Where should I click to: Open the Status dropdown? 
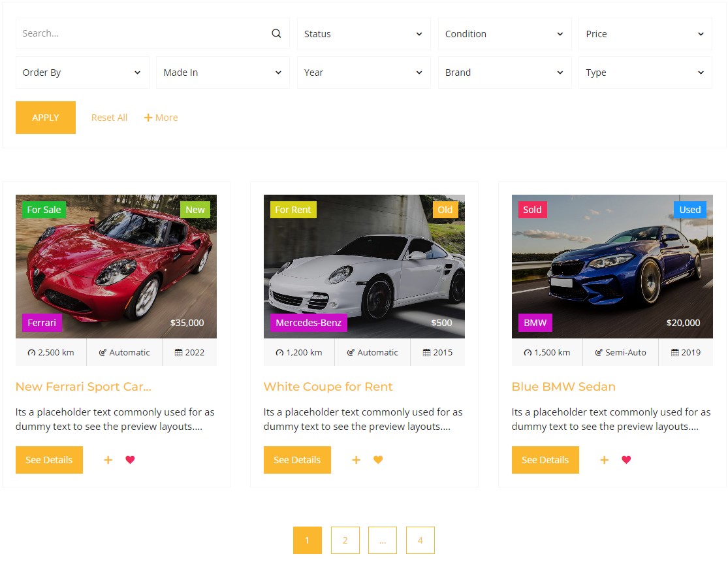click(363, 33)
